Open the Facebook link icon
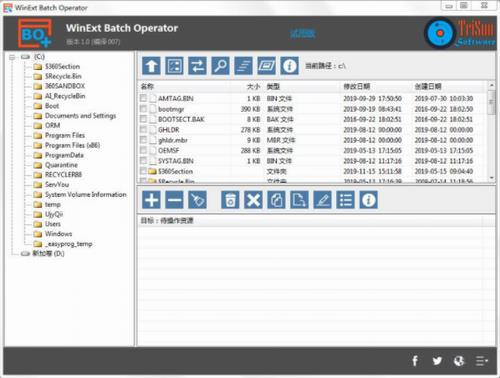The image size is (500, 378). click(x=415, y=361)
